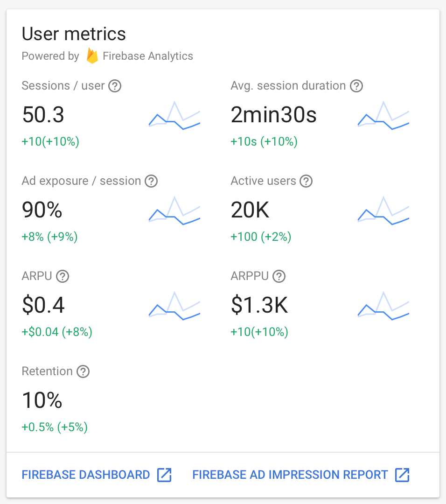Click the Active users trend sparkline

click(x=383, y=210)
